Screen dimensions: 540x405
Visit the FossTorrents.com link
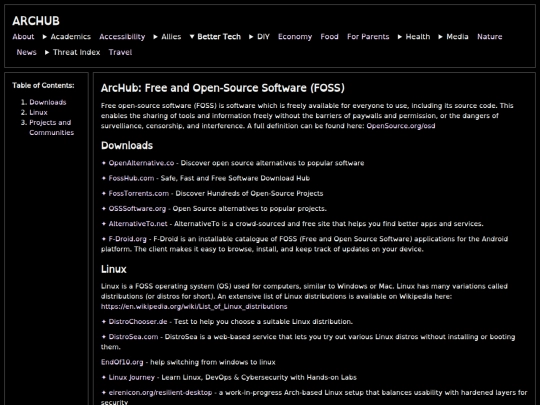click(x=139, y=193)
